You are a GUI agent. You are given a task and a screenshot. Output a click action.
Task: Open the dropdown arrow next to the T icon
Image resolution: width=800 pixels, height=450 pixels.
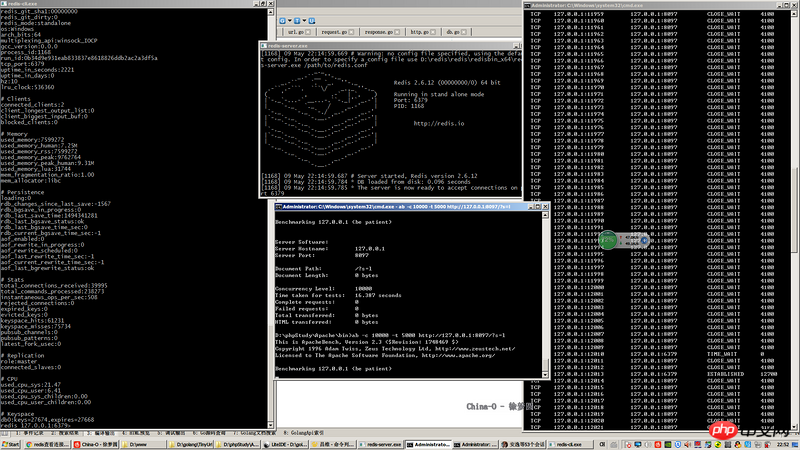[x=304, y=21]
